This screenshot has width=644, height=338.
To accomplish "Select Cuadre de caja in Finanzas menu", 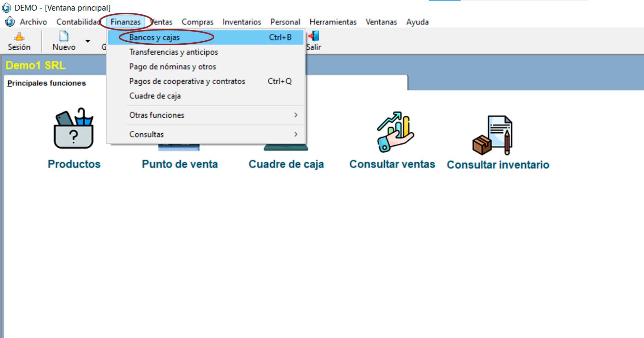I will tap(155, 96).
